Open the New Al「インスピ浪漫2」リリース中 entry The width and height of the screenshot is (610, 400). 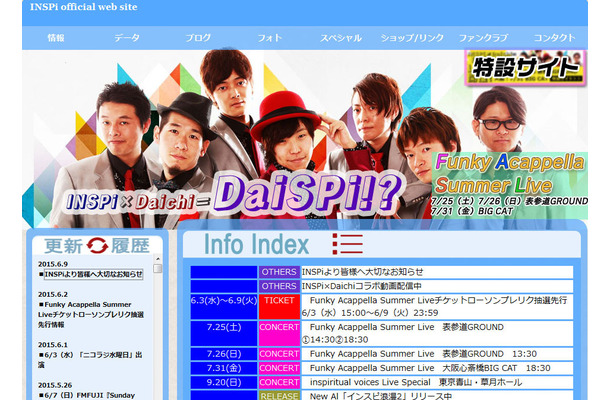point(437,395)
